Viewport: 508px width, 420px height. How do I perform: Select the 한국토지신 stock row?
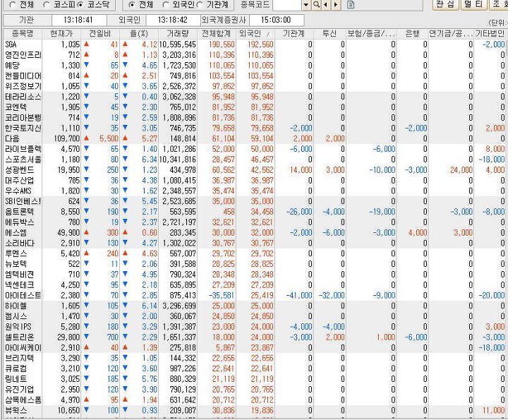tap(255, 128)
